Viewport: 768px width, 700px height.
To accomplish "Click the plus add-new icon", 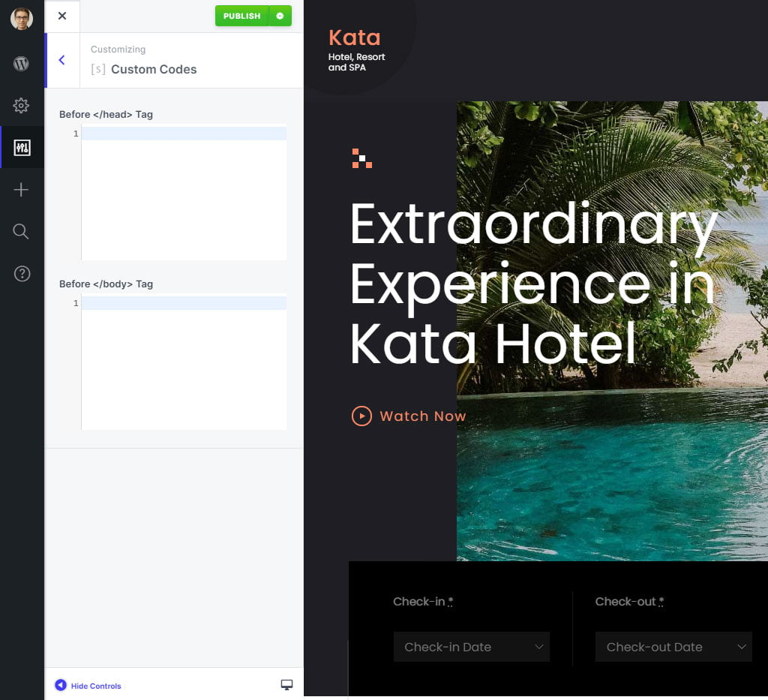I will pyautogui.click(x=22, y=190).
